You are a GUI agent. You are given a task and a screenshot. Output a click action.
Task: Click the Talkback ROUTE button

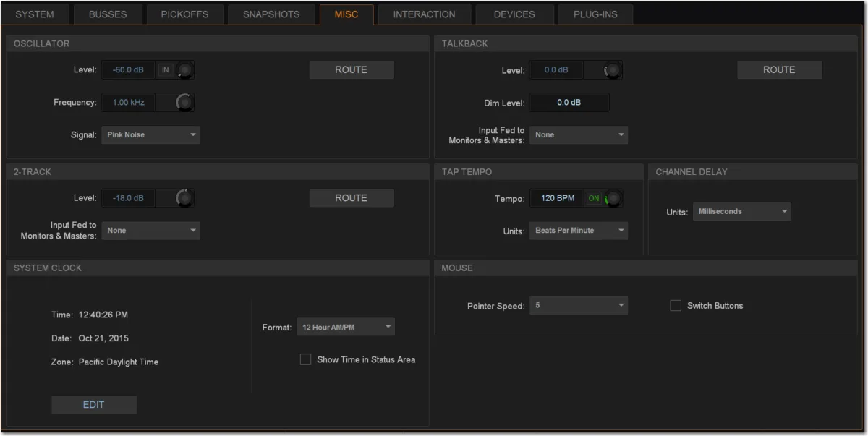click(x=780, y=70)
